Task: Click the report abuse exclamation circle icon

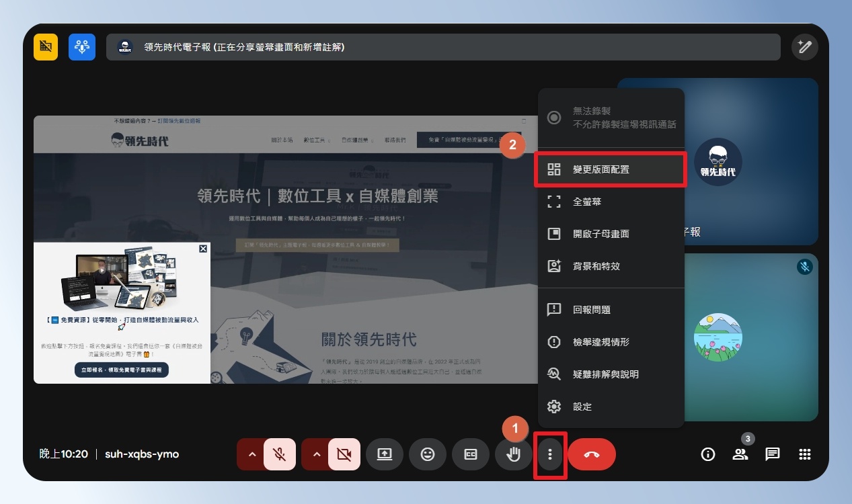Action: click(x=554, y=342)
